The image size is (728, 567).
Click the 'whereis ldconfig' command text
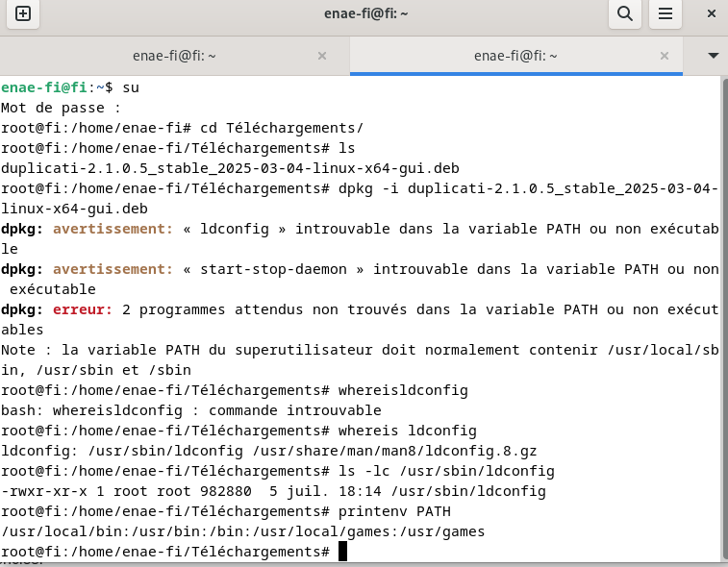(x=407, y=431)
